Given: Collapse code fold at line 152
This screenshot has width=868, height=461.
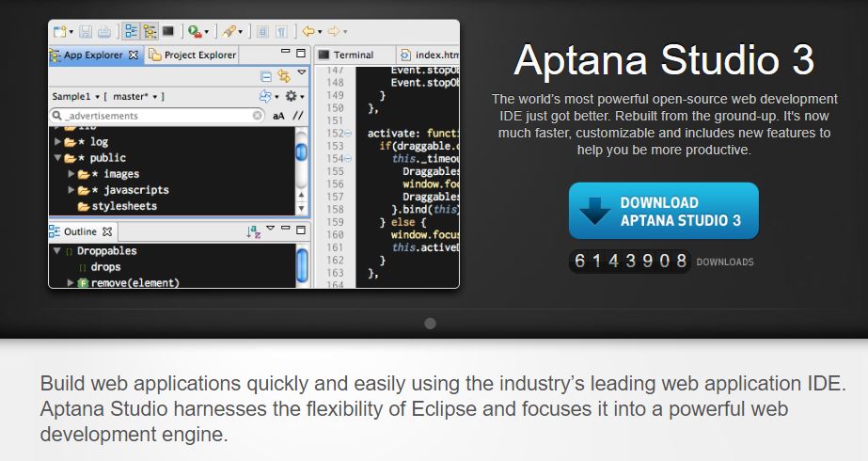Looking at the screenshot, I should [x=348, y=134].
